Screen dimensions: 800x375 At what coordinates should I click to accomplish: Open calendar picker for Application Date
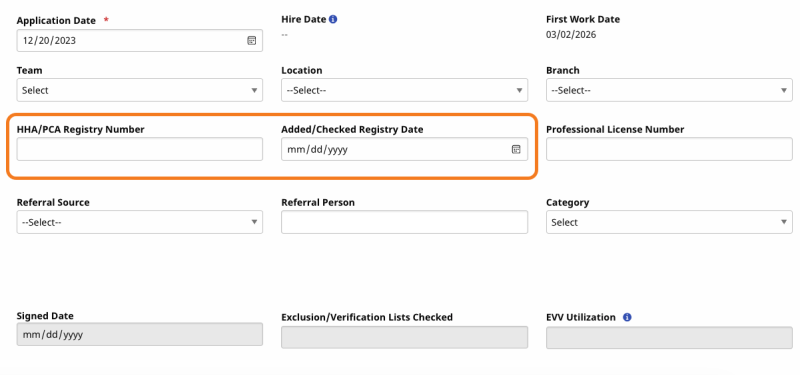[252, 41]
